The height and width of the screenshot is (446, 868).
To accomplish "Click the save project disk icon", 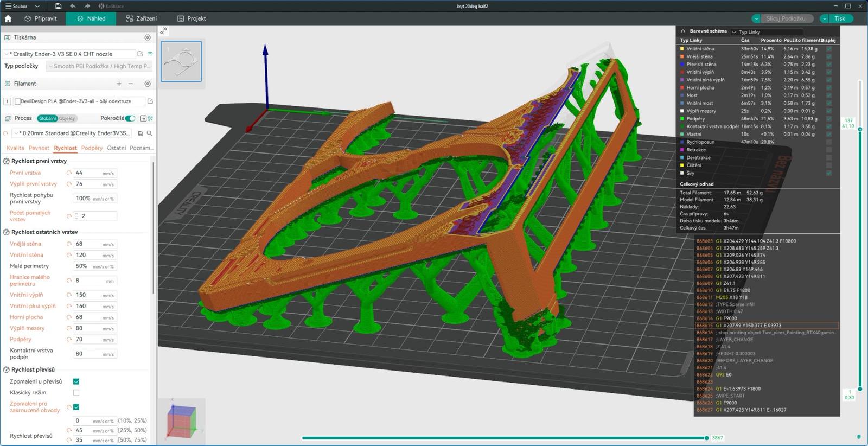I will pos(58,6).
